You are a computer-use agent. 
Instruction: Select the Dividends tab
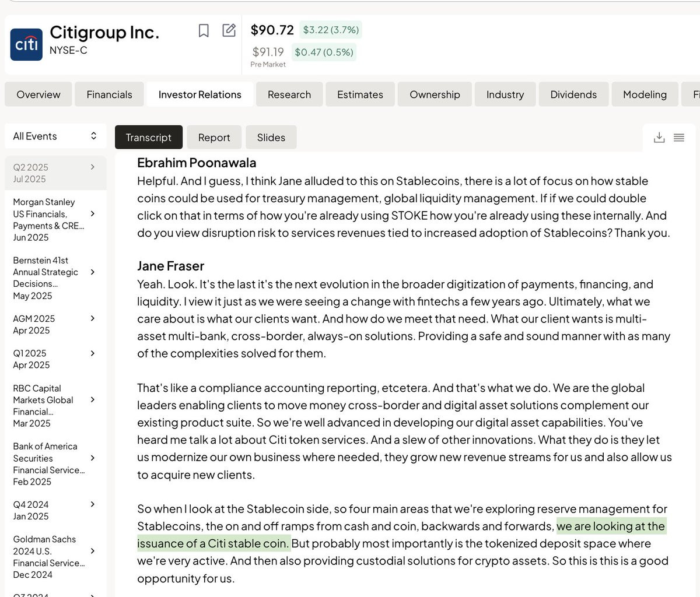click(x=573, y=94)
